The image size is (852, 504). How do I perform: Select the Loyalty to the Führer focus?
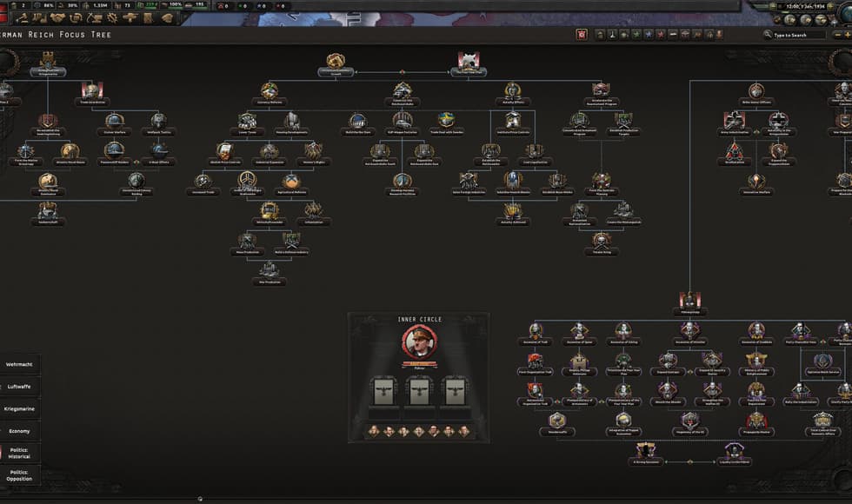tap(734, 454)
